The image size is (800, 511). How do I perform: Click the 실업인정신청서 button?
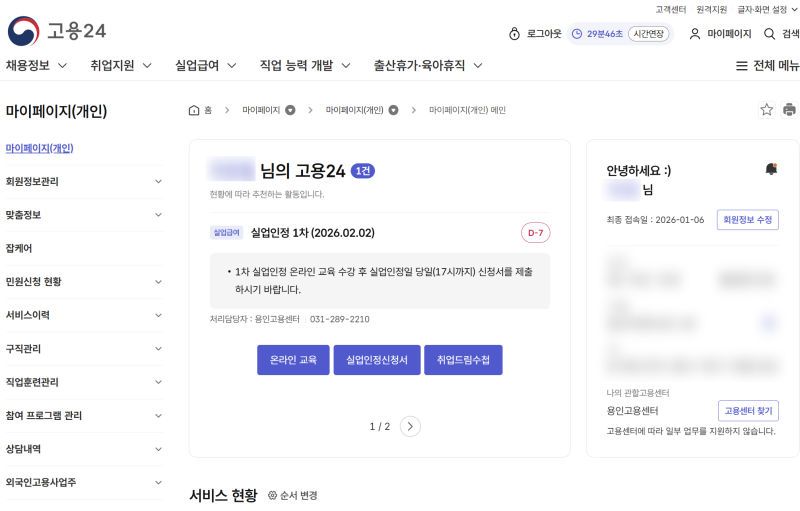[377, 360]
